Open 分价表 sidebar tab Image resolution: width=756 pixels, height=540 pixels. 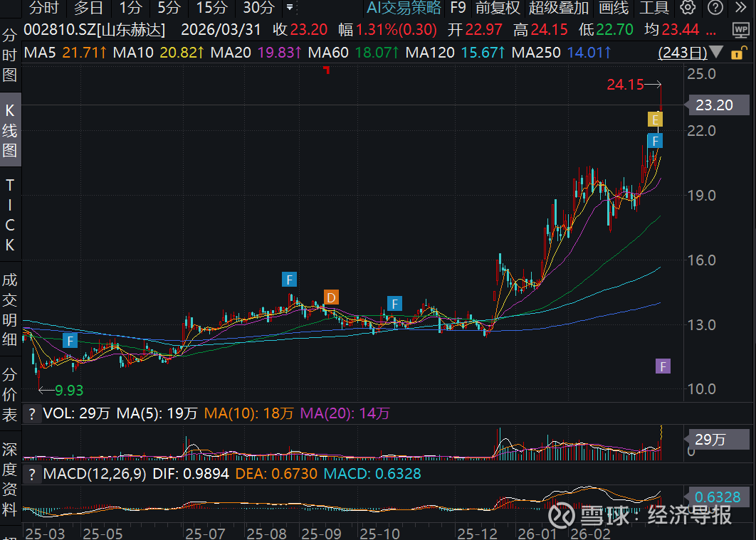(x=10, y=394)
